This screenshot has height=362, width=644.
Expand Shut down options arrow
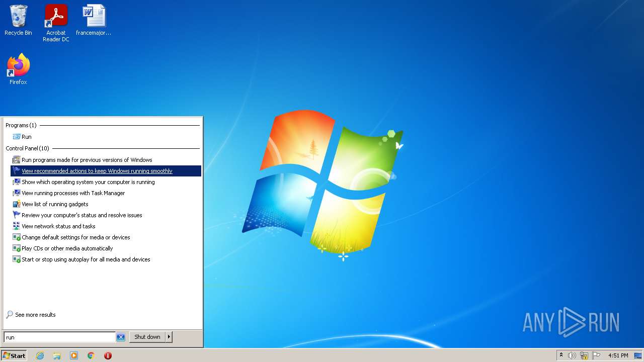pos(169,337)
